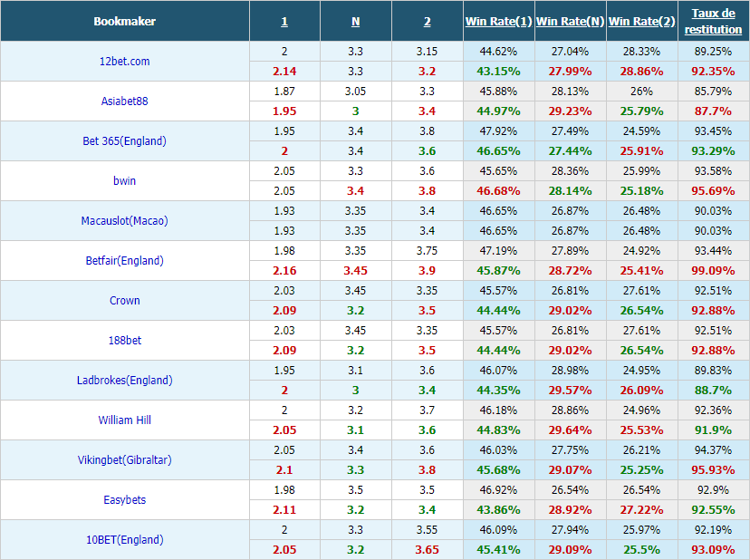Select Vikingbet's restitution 94.37%
The height and width of the screenshot is (560, 750).
713,450
